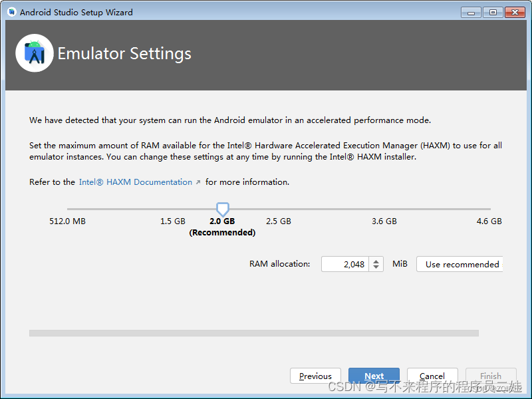532x399 pixels.
Task: Minimize the Setup Wizard window
Action: pos(471,13)
